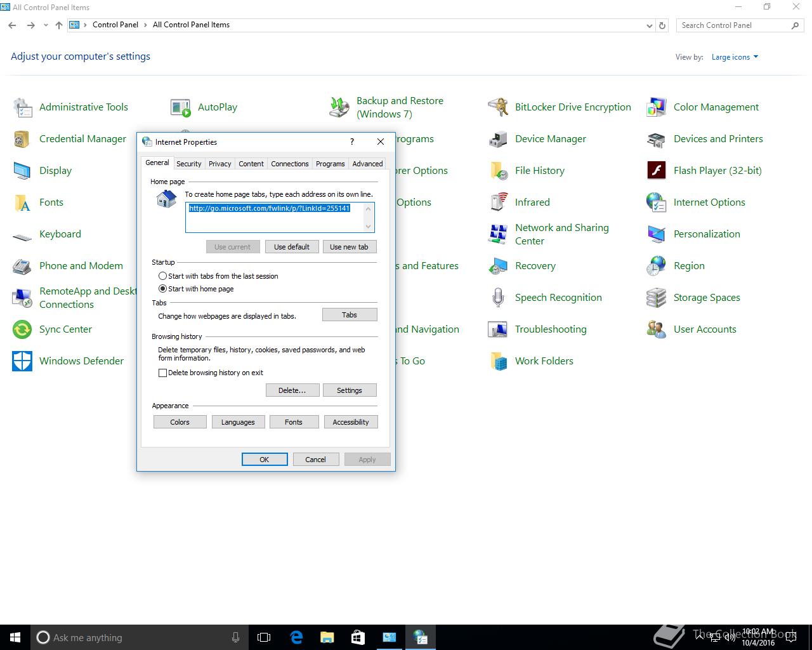Screen dimensions: 812x650
Task: Click Cancel in Internet Properties
Action: (x=315, y=460)
